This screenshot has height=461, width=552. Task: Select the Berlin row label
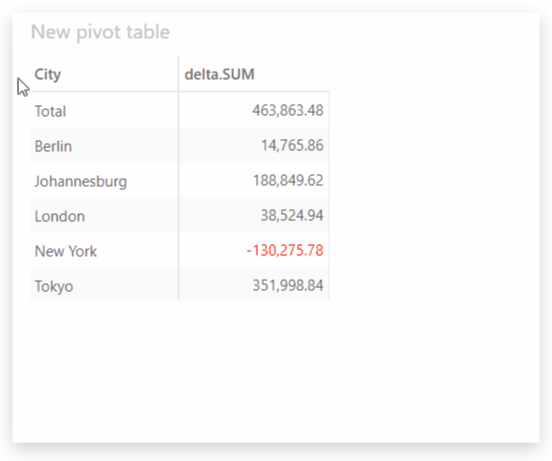tap(53, 146)
